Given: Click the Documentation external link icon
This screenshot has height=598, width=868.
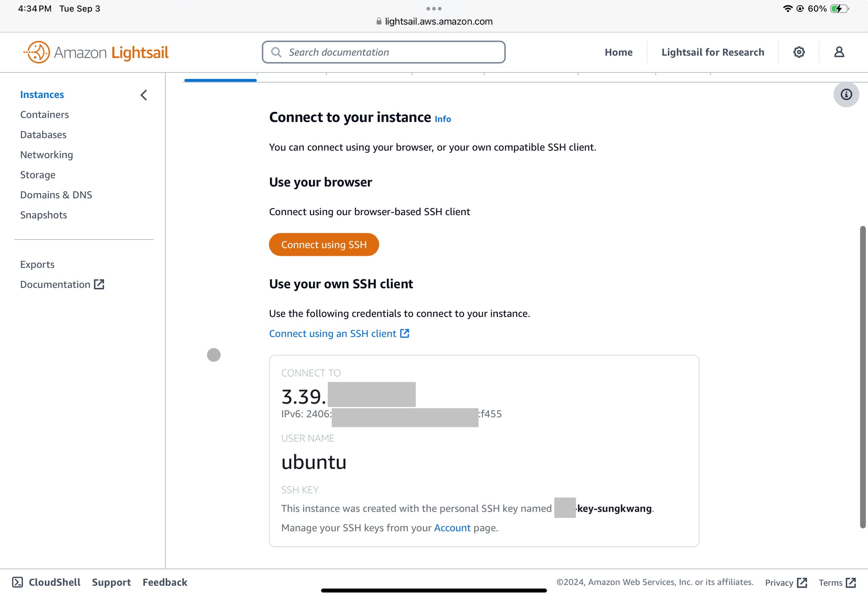Looking at the screenshot, I should click(99, 284).
